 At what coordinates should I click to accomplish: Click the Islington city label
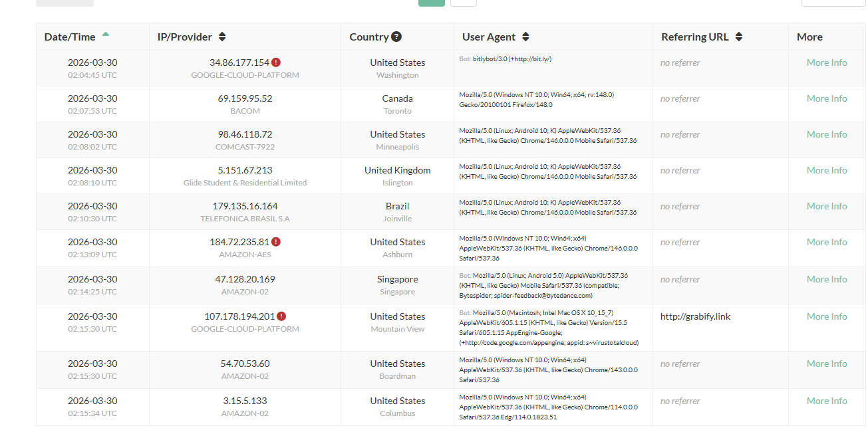tap(397, 183)
